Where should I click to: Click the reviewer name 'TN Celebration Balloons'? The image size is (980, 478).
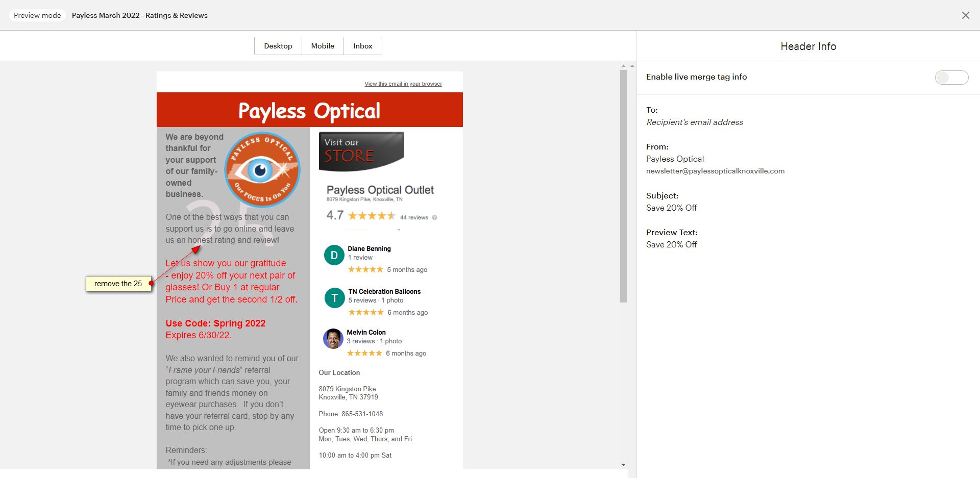384,292
